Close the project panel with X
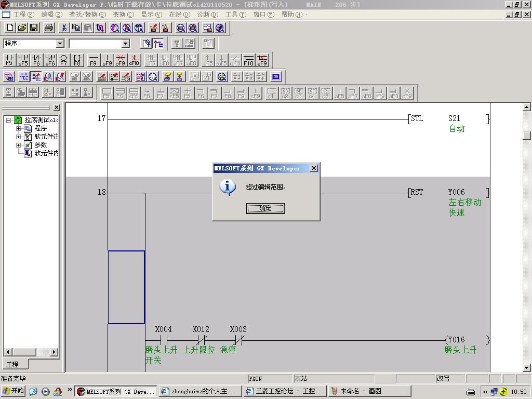 click(x=56, y=108)
